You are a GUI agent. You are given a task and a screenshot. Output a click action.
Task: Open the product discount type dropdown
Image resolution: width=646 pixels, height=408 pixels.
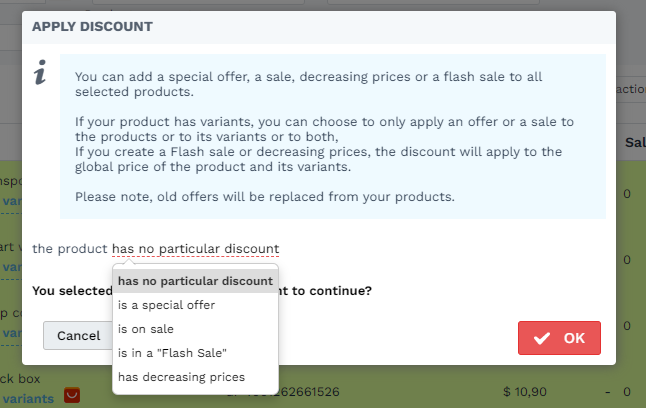point(195,249)
